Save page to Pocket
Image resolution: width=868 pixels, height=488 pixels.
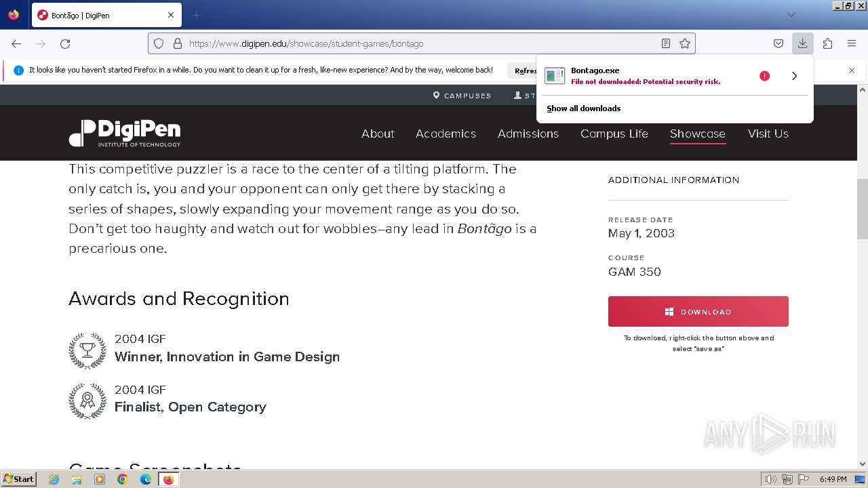(778, 43)
